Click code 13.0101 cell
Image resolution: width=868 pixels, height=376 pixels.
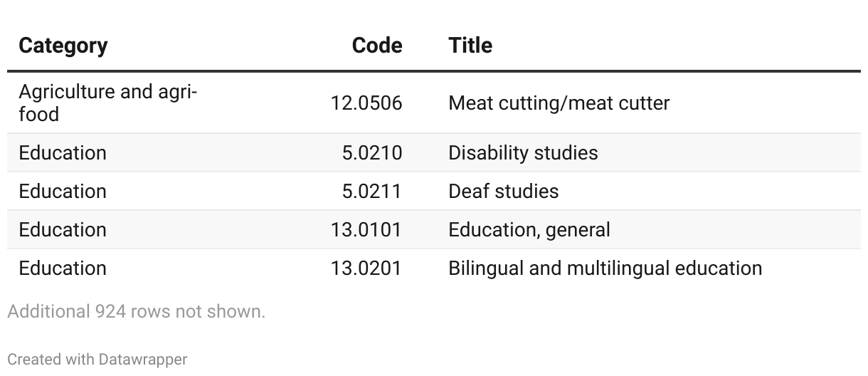click(x=366, y=230)
